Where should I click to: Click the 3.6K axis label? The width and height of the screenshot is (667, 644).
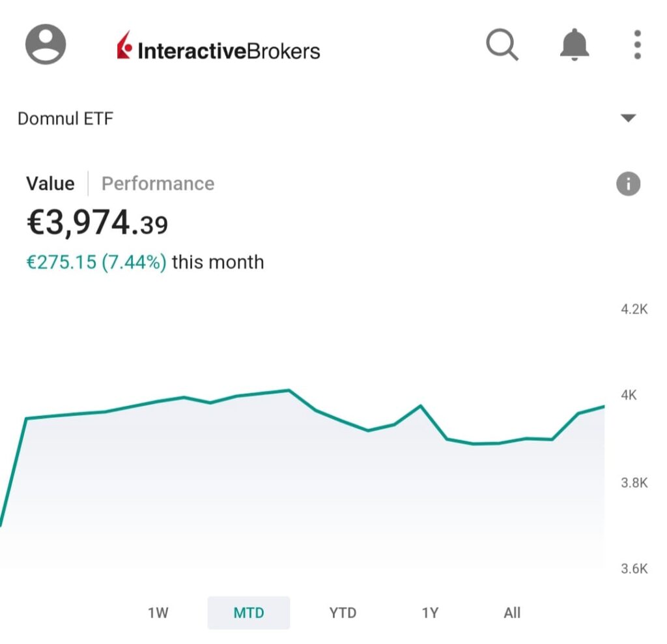(x=634, y=569)
